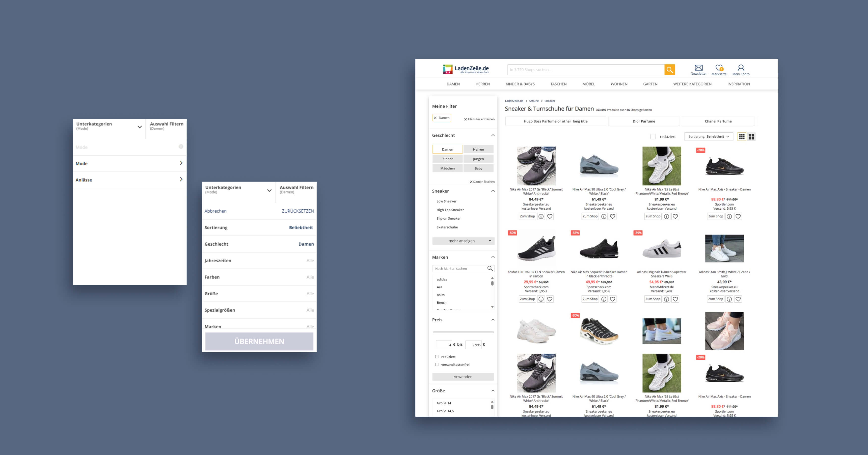
Task: Select the Damen gender filter
Action: tap(447, 149)
